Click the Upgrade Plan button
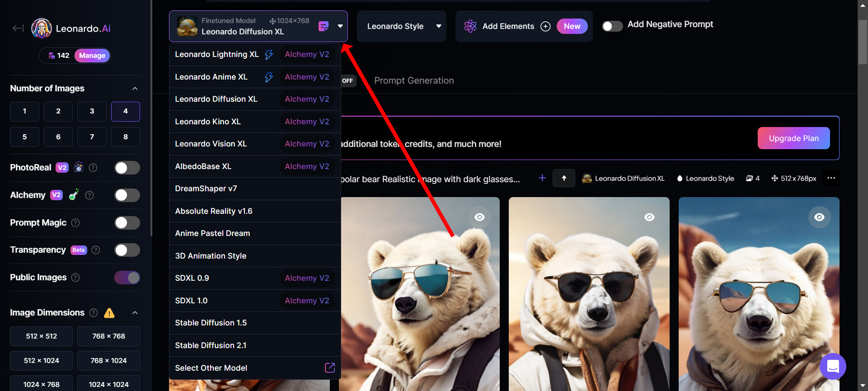Viewport: 868px width, 391px height. (x=793, y=138)
